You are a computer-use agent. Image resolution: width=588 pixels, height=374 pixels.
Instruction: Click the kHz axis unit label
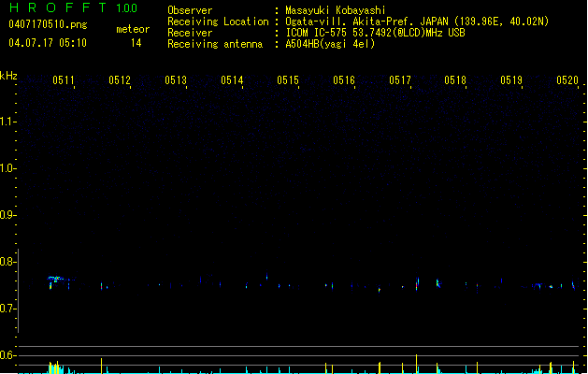(x=8, y=76)
